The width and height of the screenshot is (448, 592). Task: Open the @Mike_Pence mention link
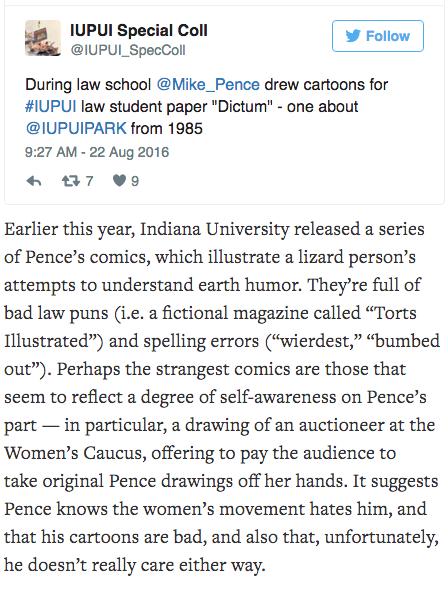208,85
